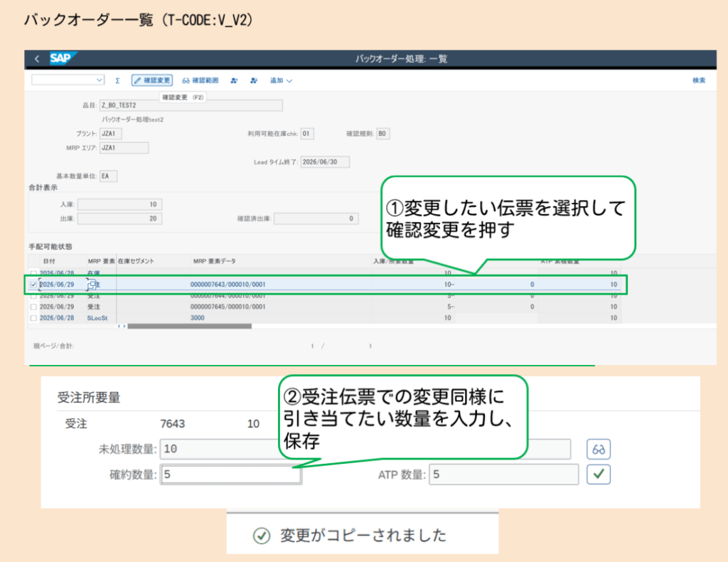The image size is (728, 562).
Task: Click the 確約数量 input field showing 5
Action: click(231, 474)
